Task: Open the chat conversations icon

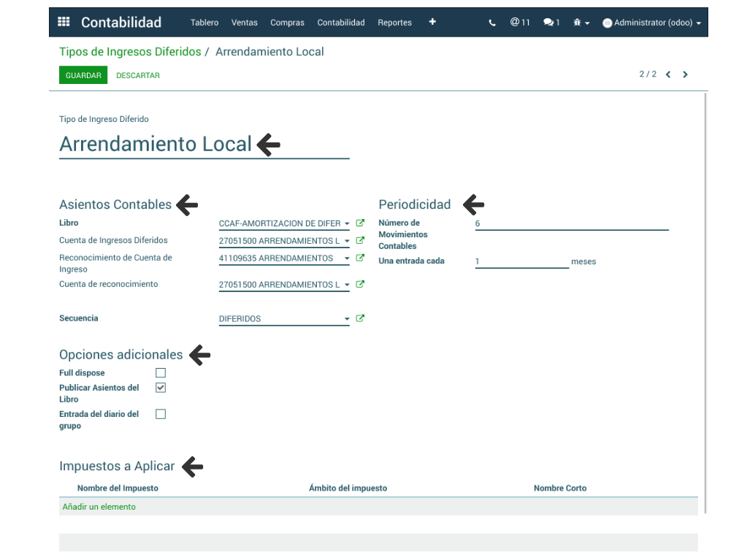Action: (551, 23)
